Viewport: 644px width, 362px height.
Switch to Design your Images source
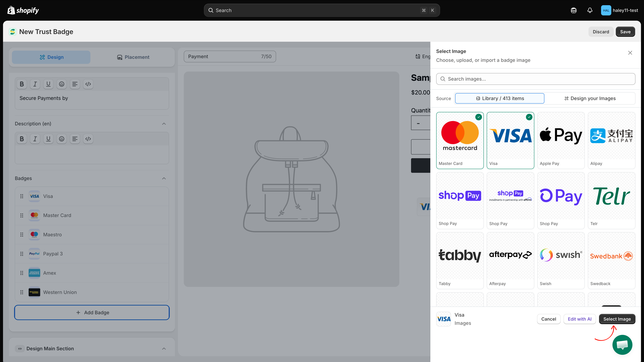(x=590, y=98)
